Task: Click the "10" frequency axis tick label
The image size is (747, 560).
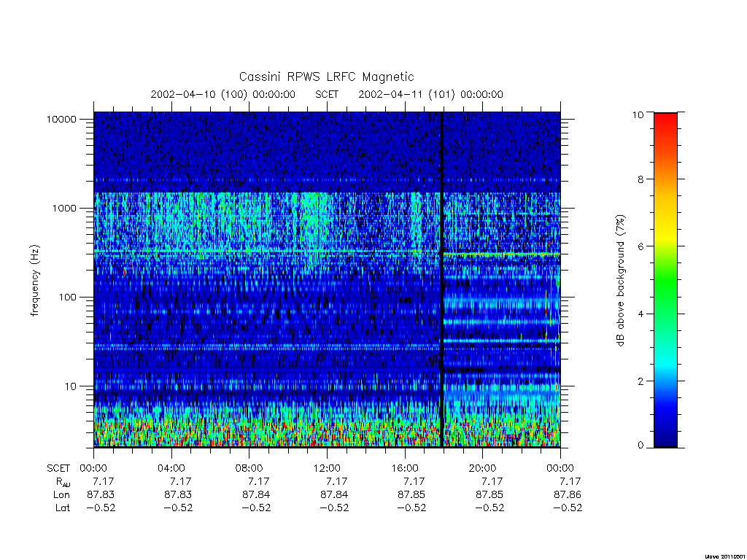Action: 71,386
